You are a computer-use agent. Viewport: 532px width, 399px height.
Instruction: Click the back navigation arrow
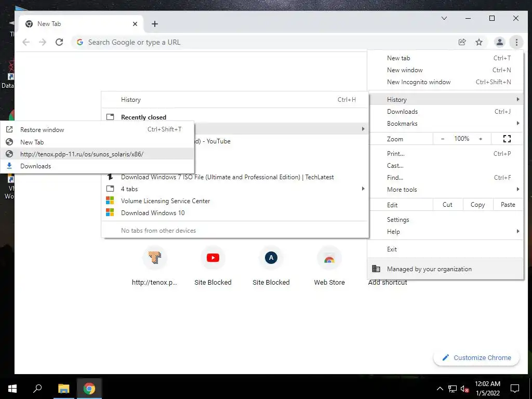pos(26,42)
